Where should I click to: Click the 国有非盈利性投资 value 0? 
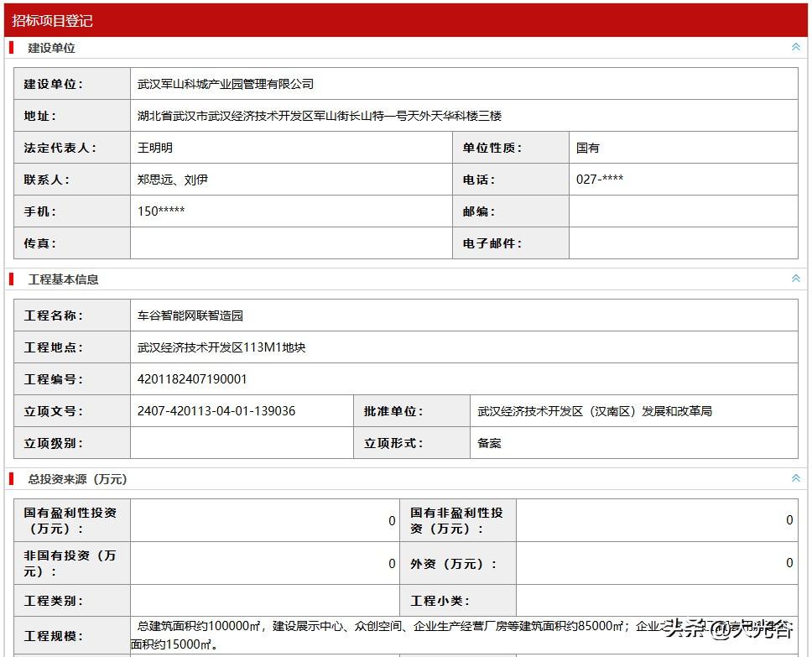pos(789,520)
